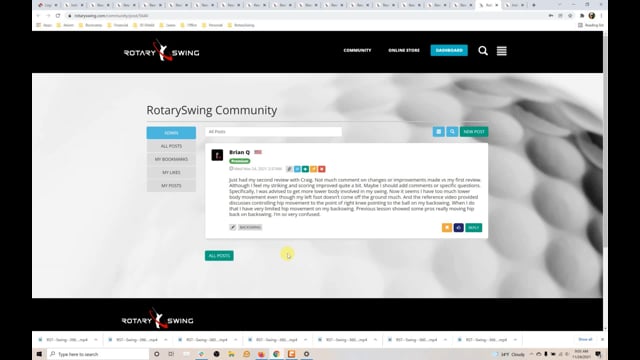Click the browser address bar URL
Viewport: 640px width, 360px height.
(x=111, y=16)
